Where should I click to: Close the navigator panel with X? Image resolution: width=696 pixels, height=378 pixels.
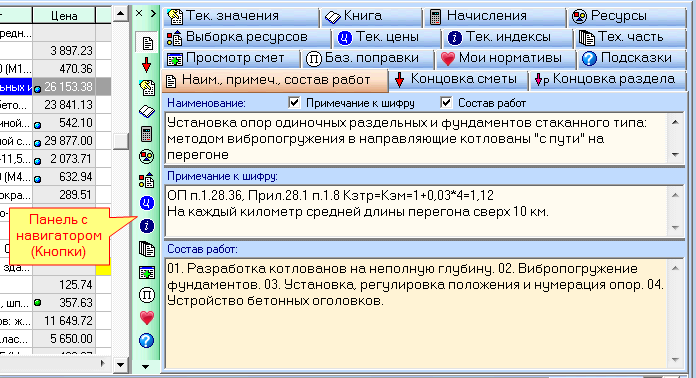coord(139,13)
